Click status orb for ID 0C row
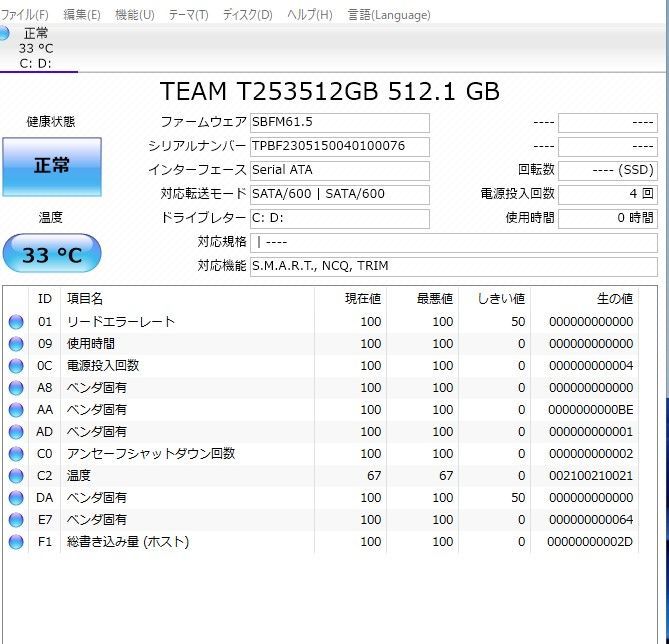The width and height of the screenshot is (669, 644). click(16, 366)
